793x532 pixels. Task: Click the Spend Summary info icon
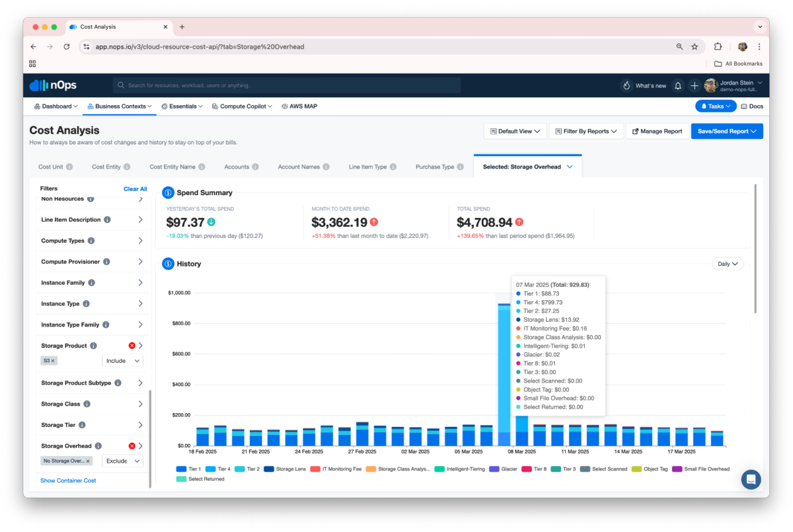168,192
